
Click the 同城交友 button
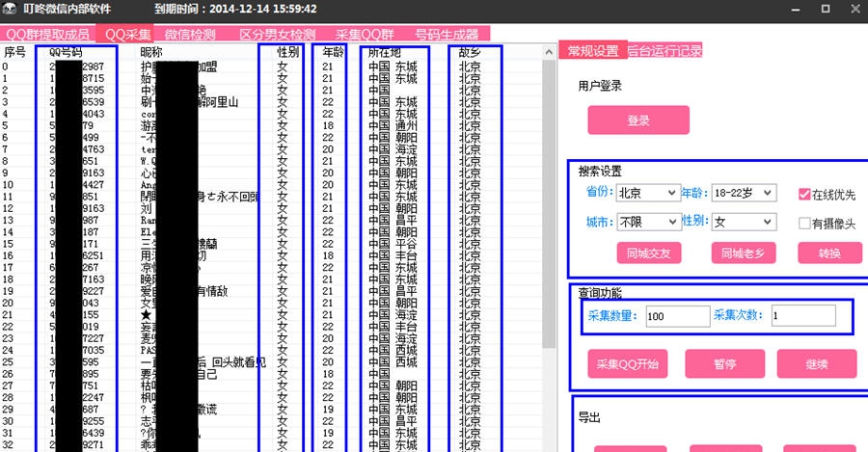[x=649, y=253]
